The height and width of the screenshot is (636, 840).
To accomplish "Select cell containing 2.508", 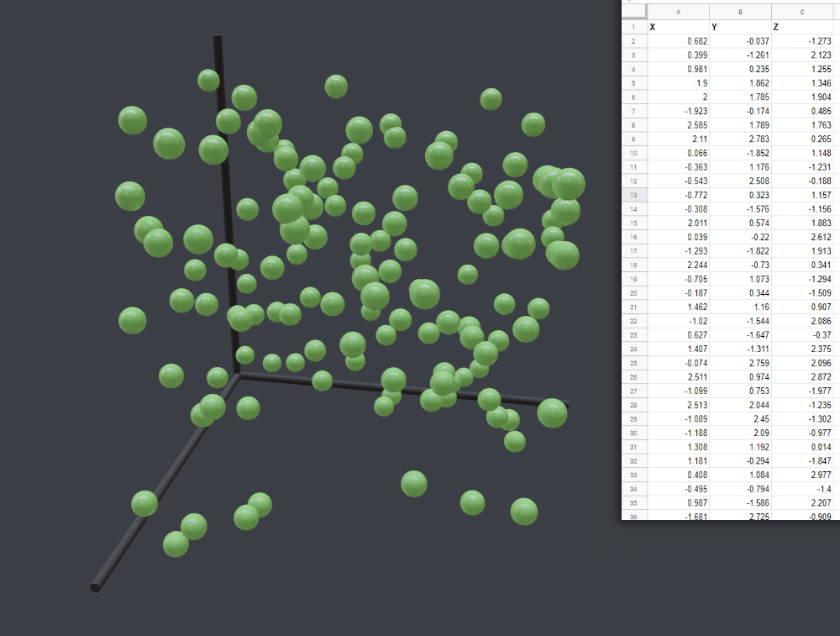I will [740, 181].
